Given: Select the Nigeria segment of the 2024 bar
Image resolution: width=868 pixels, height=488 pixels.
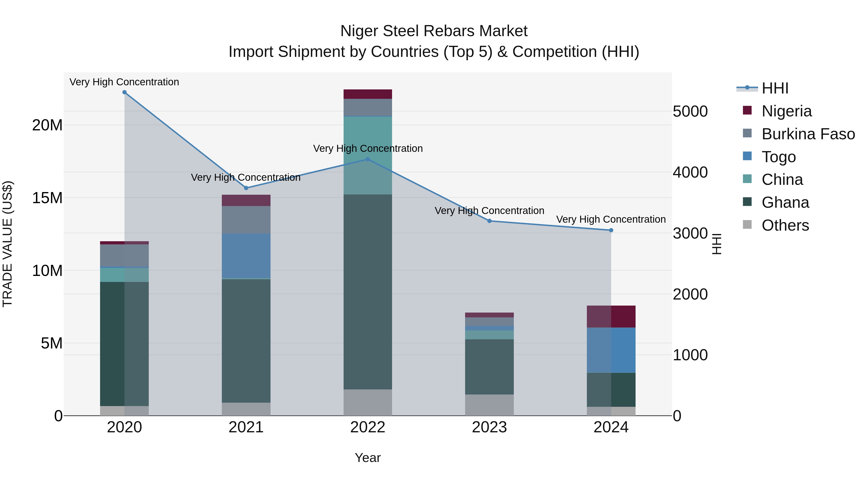Looking at the screenshot, I should point(611,317).
